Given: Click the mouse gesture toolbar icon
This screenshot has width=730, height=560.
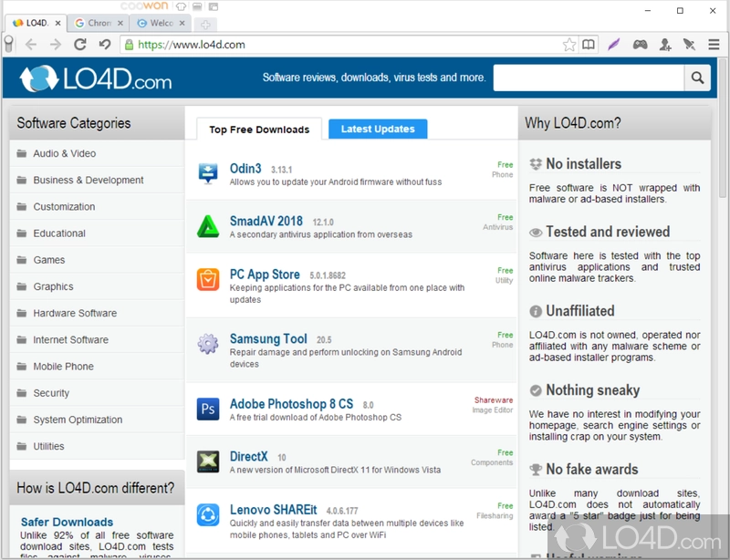Looking at the screenshot, I should click(x=689, y=45).
